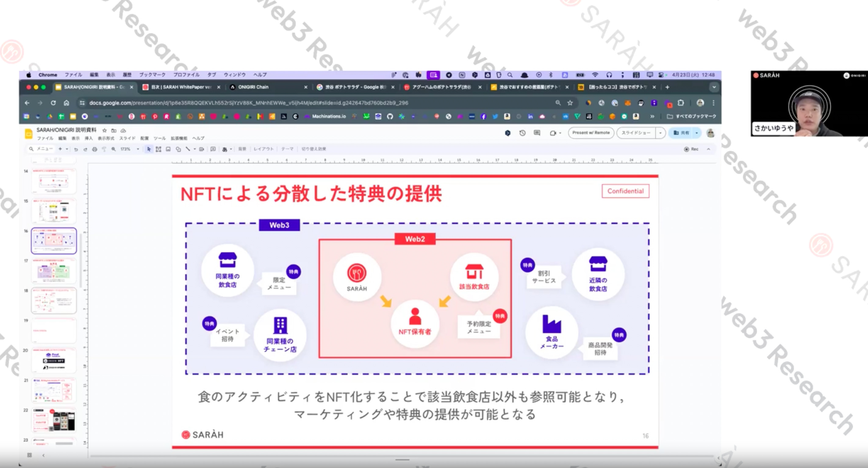The image size is (868, 468).
Task: Click the move to folder icon
Action: pyautogui.click(x=114, y=131)
